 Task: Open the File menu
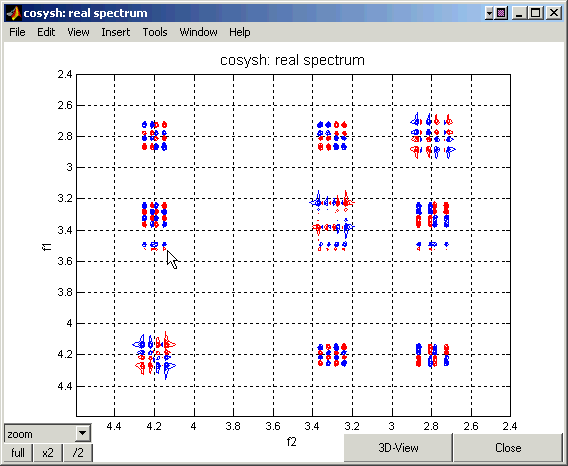tap(17, 32)
